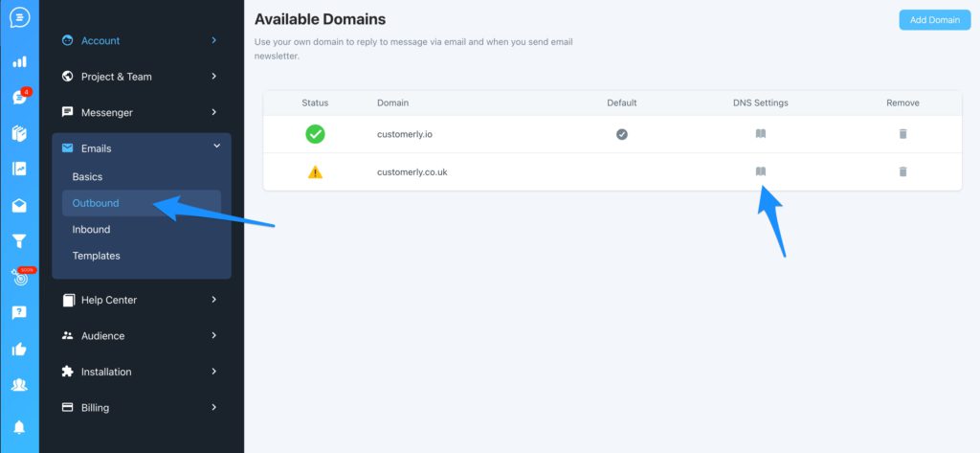Open the Account menu label
The width and height of the screenshot is (980, 453).
100,40
